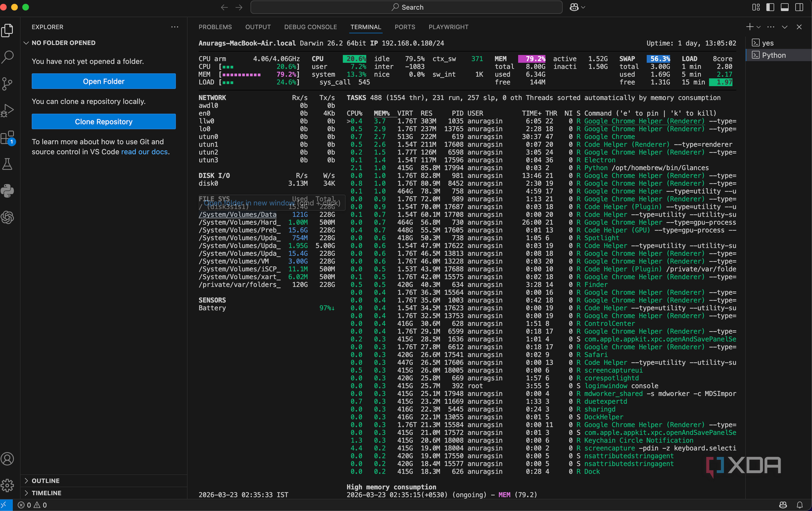Click the Open Folder button
Screen dimensions: 812x511
[103, 81]
